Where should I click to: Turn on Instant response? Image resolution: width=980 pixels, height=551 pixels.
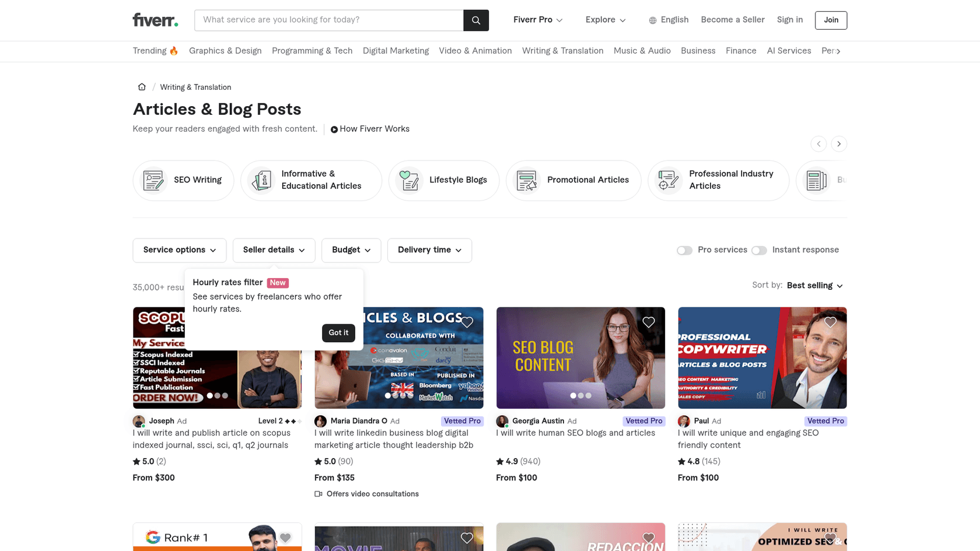(x=759, y=250)
